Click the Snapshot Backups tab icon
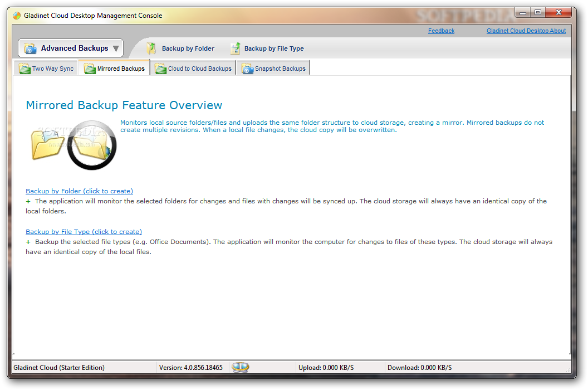Screen dimensions: 588x390 pyautogui.click(x=247, y=69)
